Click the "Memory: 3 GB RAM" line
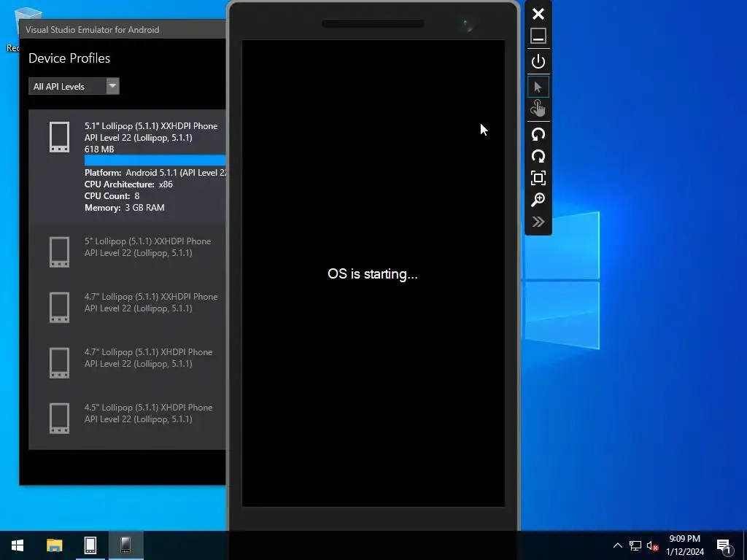Image resolution: width=747 pixels, height=560 pixels. coord(124,208)
